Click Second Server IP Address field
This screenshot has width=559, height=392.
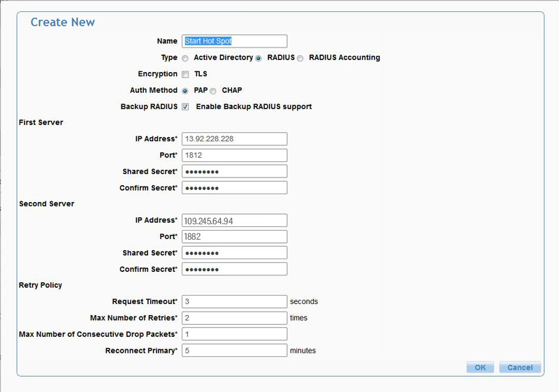tap(234, 221)
